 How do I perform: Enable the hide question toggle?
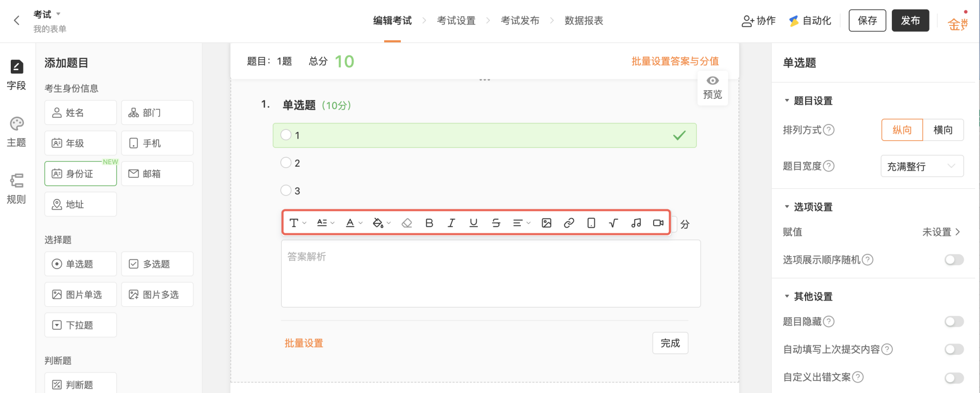coord(954,321)
